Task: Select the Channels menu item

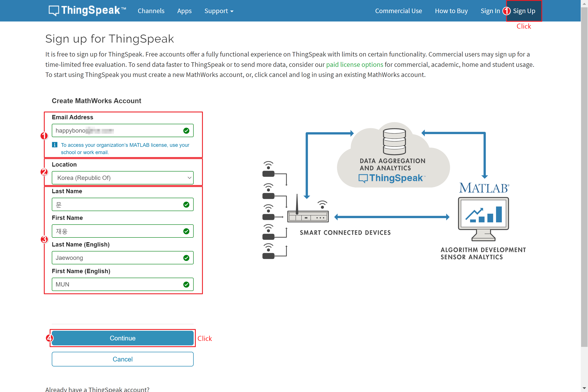Action: click(150, 11)
